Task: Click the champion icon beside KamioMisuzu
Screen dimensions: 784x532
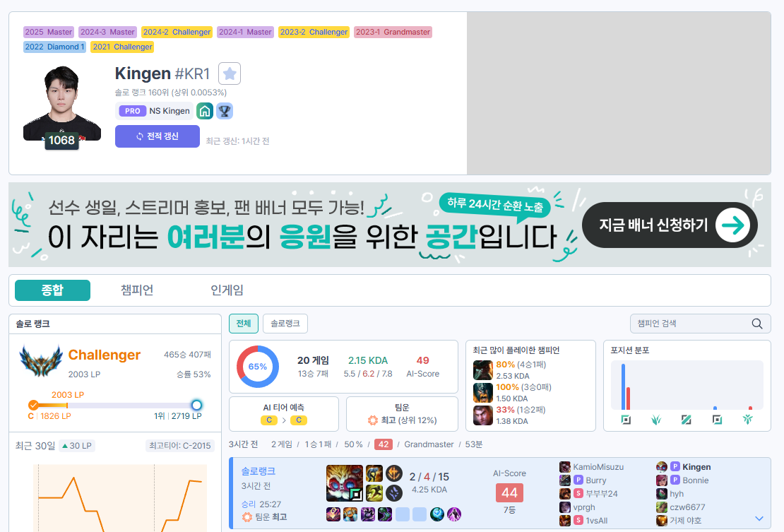Action: tap(565, 467)
